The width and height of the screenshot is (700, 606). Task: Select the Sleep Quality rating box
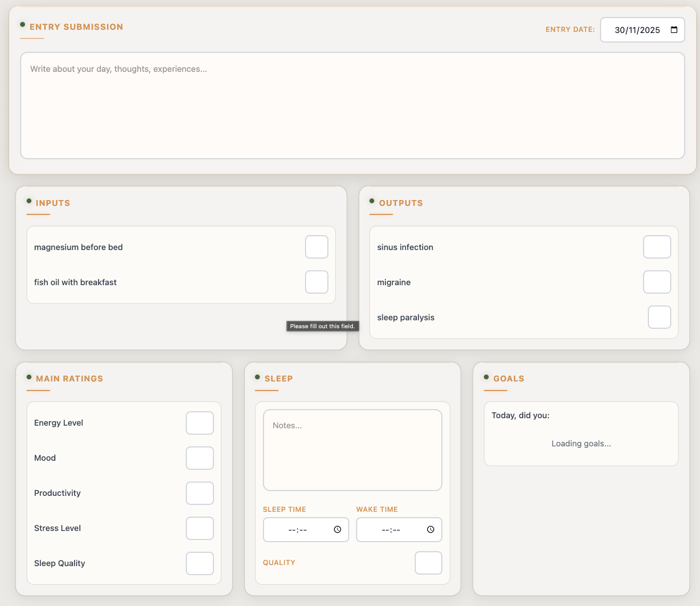(200, 563)
